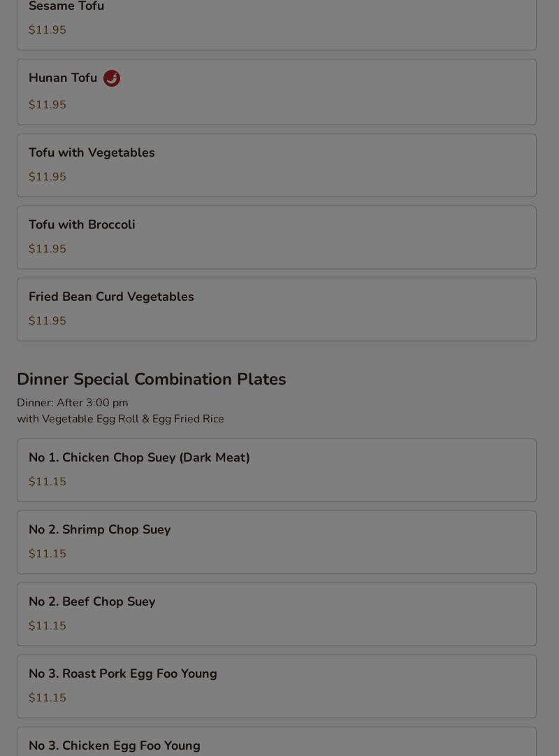This screenshot has width=559, height=756.
Task: Click the Vegetable Egg Roll & Egg Fried Rice description
Action: (120, 419)
